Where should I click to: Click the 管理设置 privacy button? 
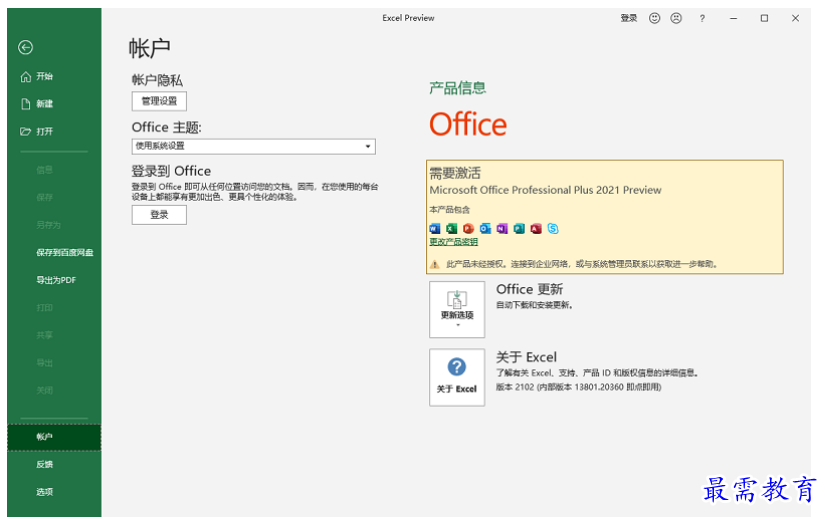coord(159,101)
